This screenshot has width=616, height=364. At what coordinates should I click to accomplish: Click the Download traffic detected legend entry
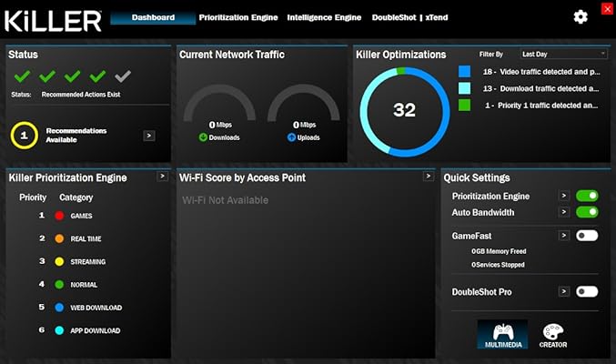540,89
